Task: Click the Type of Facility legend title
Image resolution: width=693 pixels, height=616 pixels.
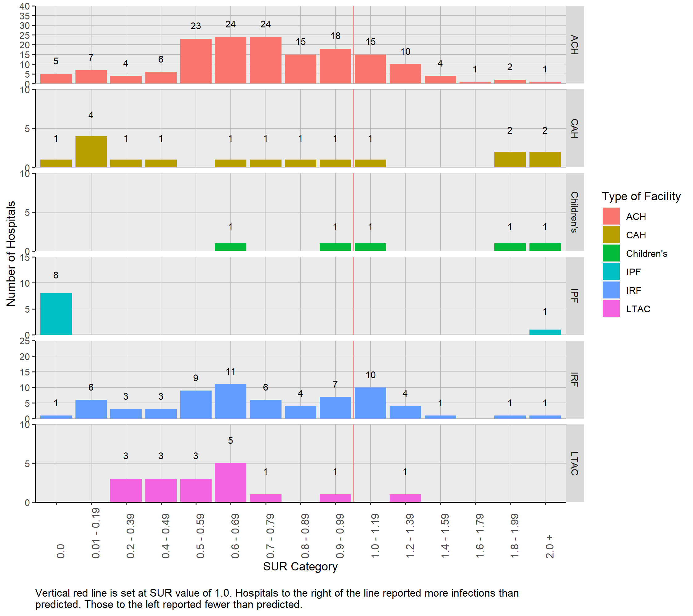Action: pyautogui.click(x=641, y=196)
